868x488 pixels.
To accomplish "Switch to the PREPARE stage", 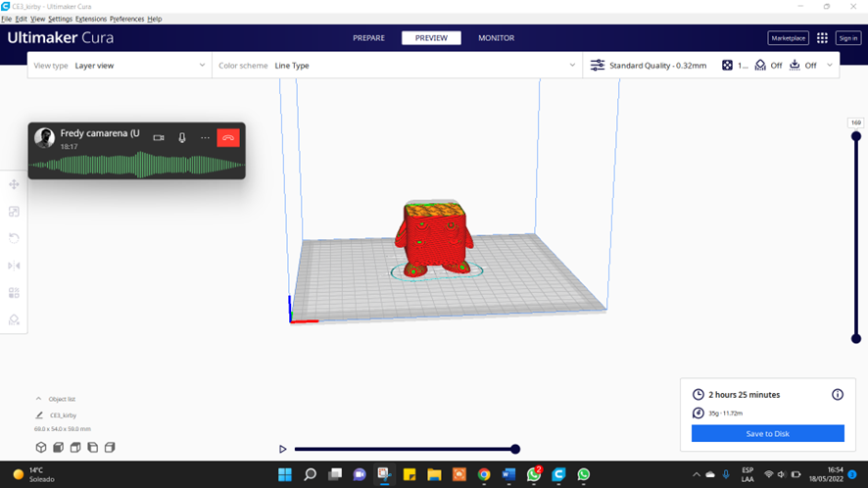I will point(368,38).
